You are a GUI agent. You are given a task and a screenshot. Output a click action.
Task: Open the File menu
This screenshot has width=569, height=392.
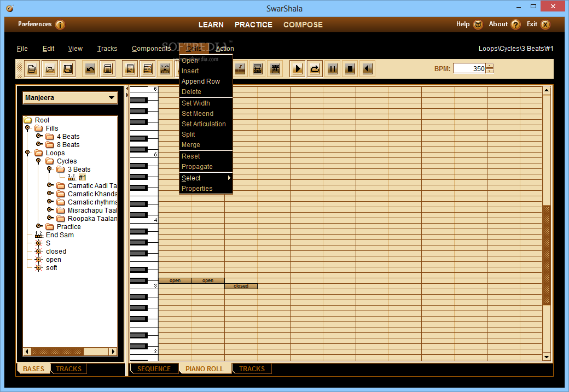click(x=22, y=49)
